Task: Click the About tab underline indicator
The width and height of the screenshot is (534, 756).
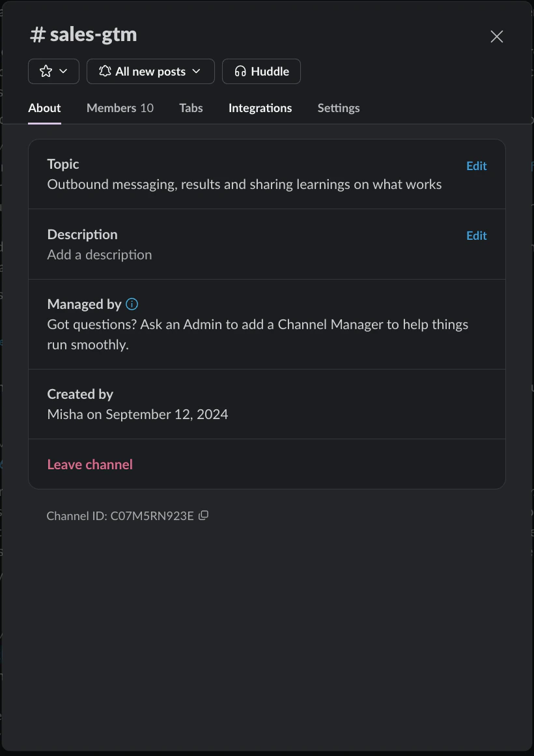Action: click(x=44, y=122)
